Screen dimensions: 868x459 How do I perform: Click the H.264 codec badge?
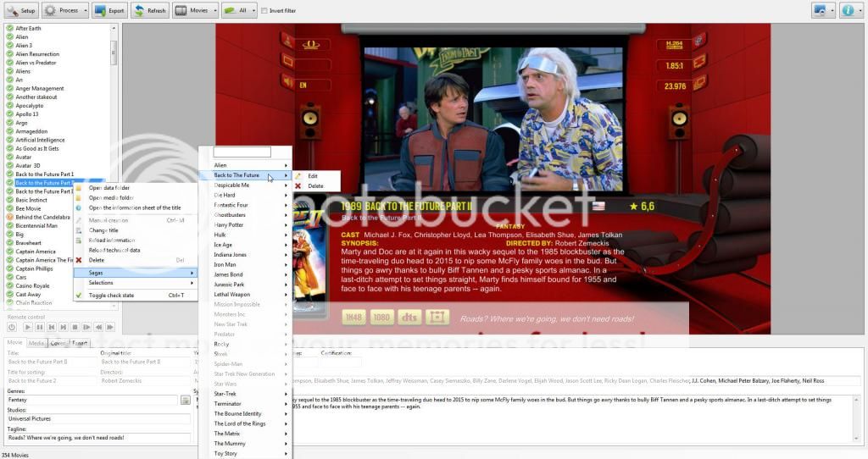pyautogui.click(x=674, y=45)
